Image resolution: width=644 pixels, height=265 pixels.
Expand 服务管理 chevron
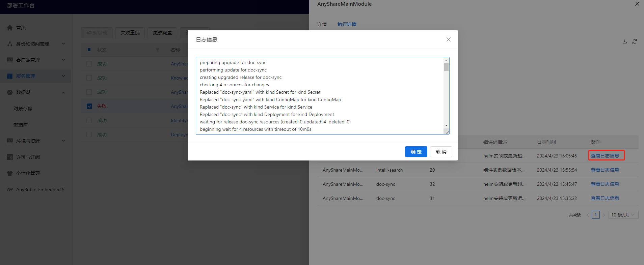(x=63, y=76)
